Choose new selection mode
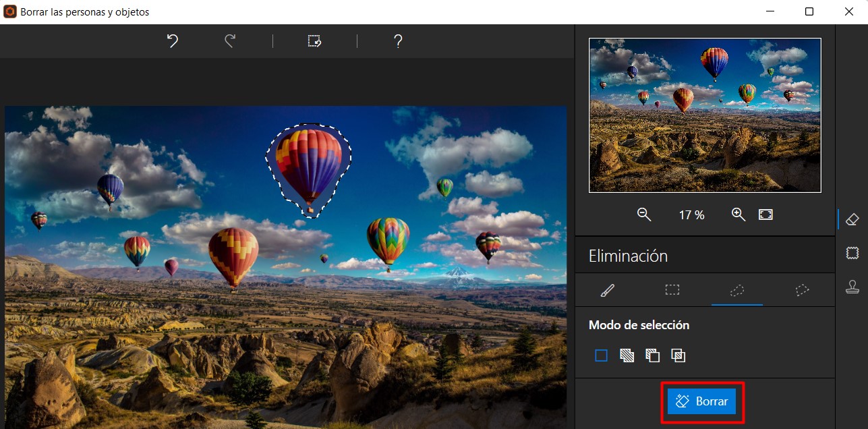Screen dimensions: 868x429 602,355
